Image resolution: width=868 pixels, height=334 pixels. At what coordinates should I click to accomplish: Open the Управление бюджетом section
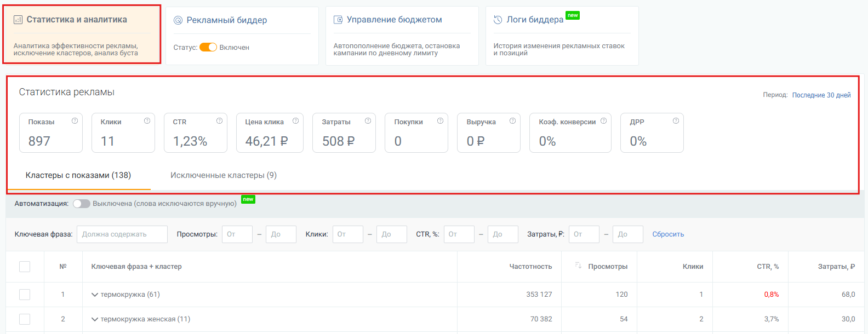pyautogui.click(x=394, y=20)
